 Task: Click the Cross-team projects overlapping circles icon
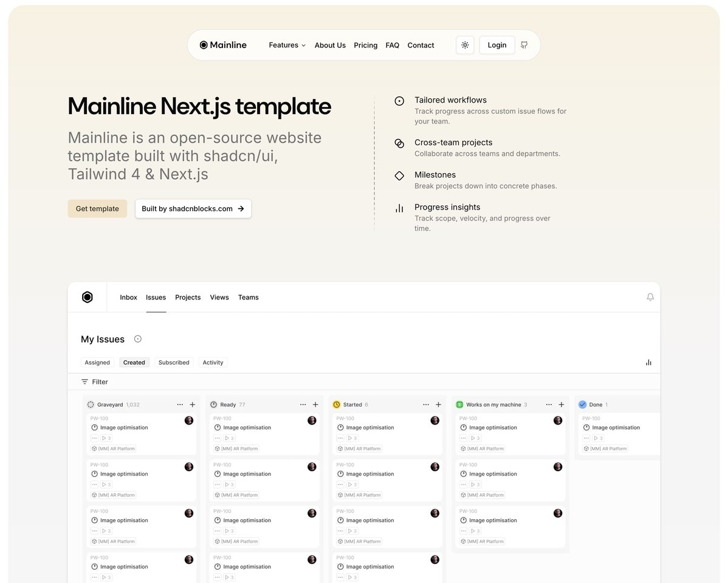coord(399,143)
